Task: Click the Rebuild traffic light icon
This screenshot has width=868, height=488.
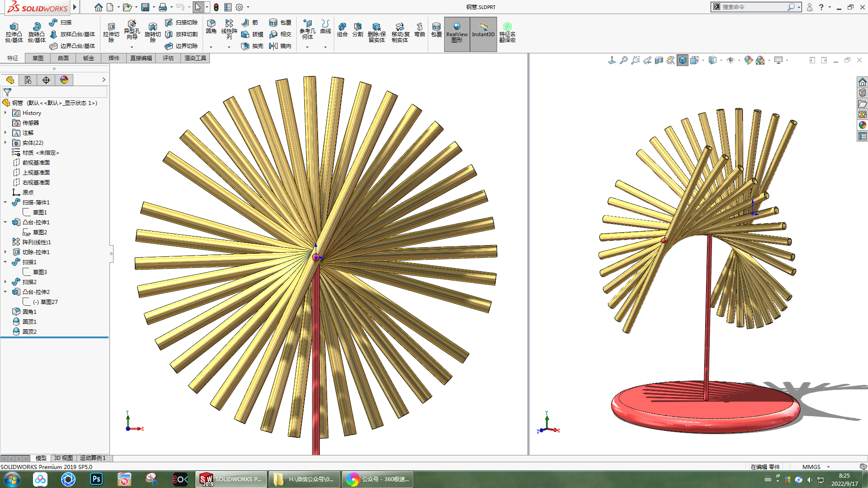Action: pos(216,7)
